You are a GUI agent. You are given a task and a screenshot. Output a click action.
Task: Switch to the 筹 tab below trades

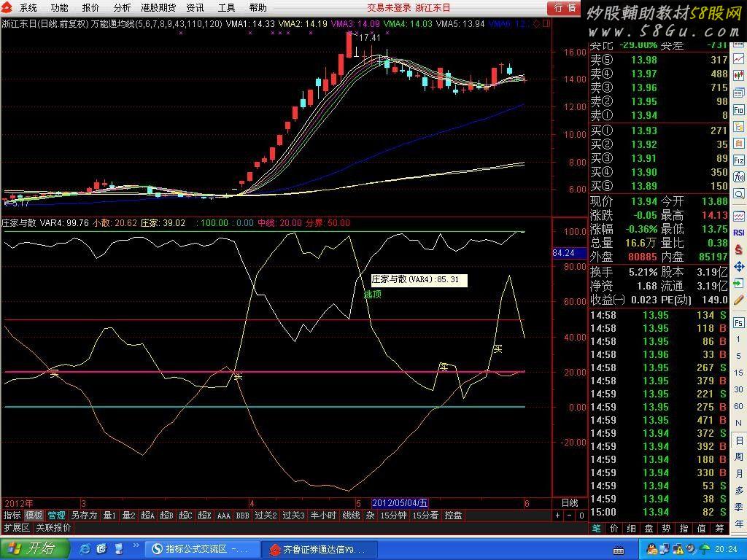[720, 528]
